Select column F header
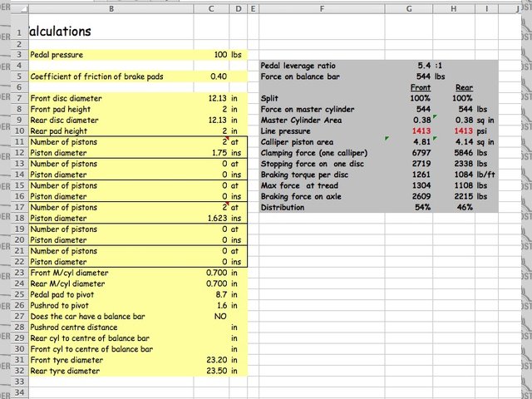532x399 pixels. pos(320,8)
